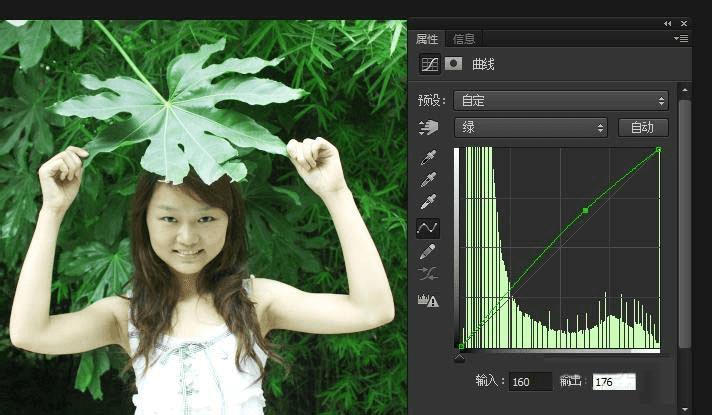Open the 预设 preset dropdown
This screenshot has width=712, height=415.
point(560,100)
